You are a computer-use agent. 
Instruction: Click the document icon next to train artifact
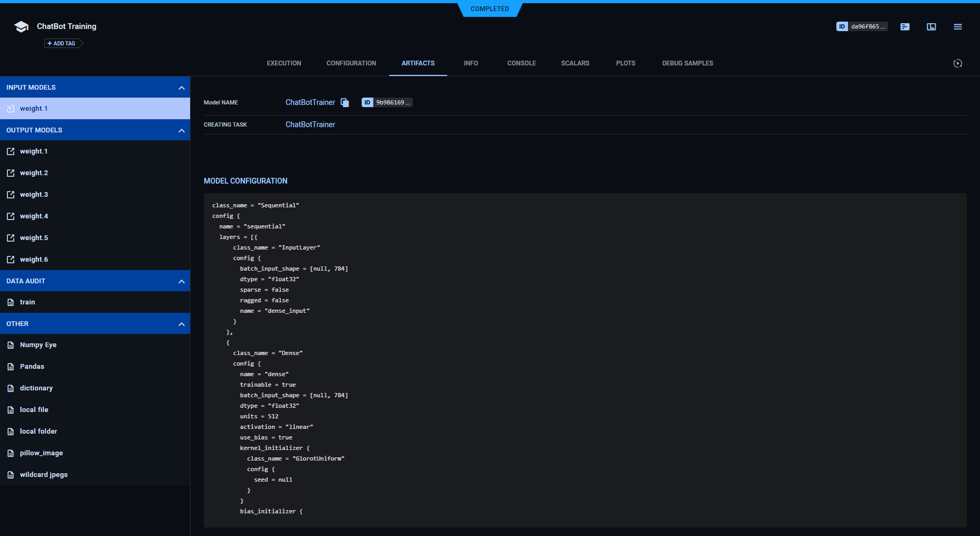point(11,302)
